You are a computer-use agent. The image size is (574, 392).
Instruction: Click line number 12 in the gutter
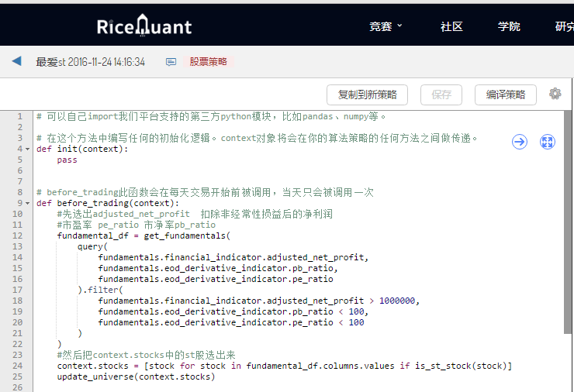click(17, 236)
